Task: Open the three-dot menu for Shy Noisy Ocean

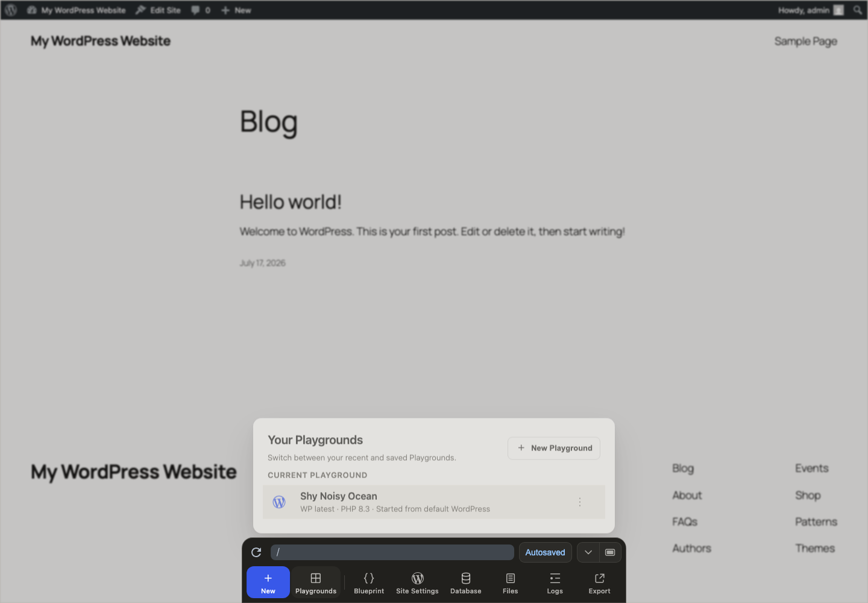Action: tap(580, 502)
